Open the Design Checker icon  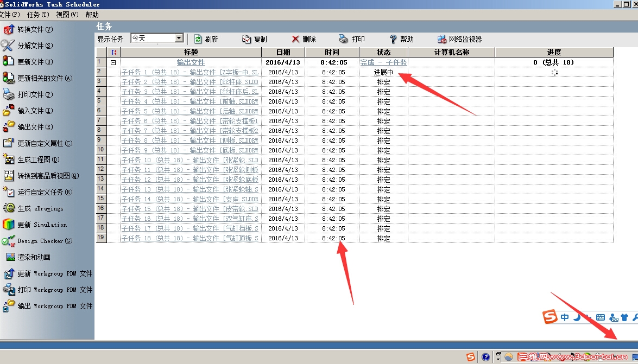(x=8, y=240)
